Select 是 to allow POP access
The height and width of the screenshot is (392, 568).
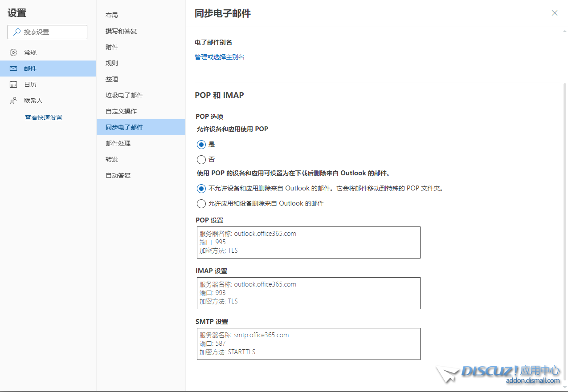pyautogui.click(x=201, y=145)
